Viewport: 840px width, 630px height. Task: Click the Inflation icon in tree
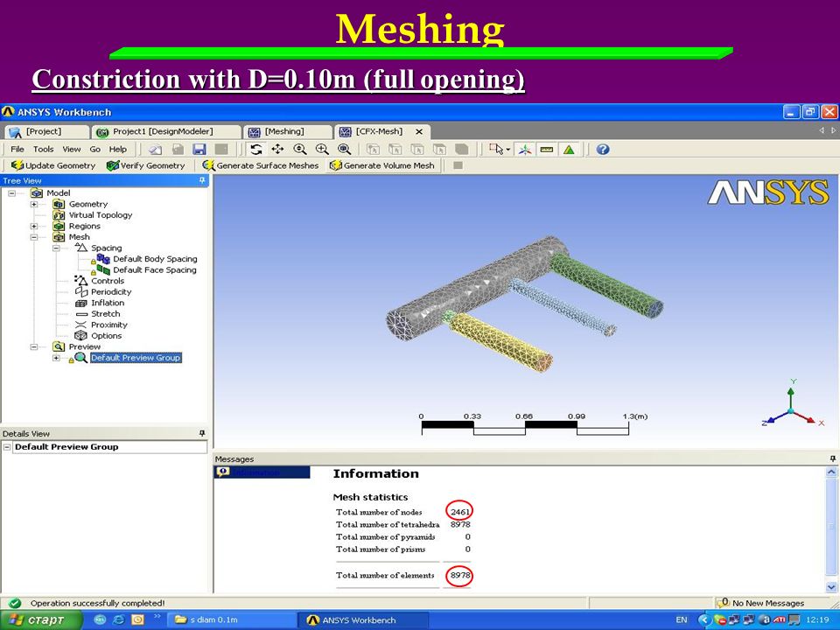80,303
